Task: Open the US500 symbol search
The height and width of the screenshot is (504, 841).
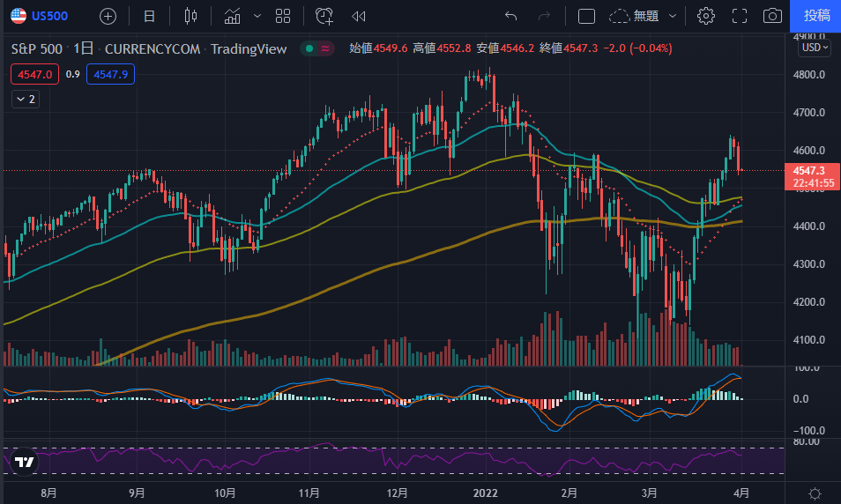Action: [x=39, y=16]
